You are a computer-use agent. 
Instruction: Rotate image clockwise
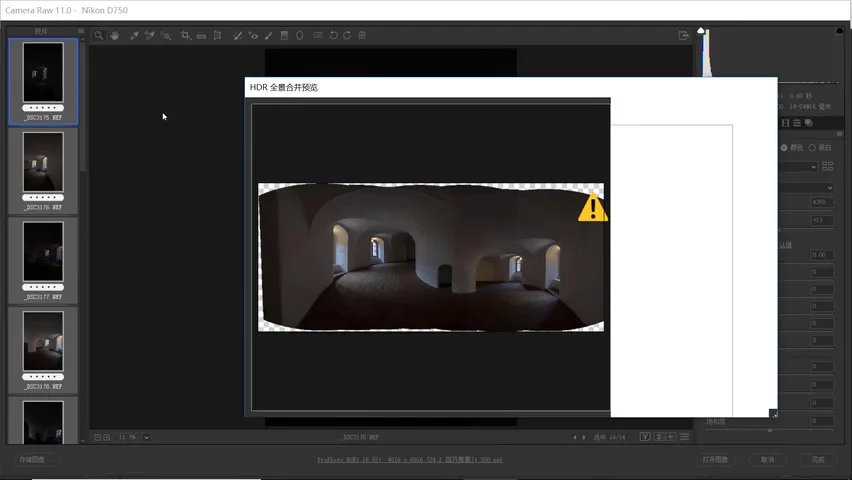pyautogui.click(x=347, y=35)
